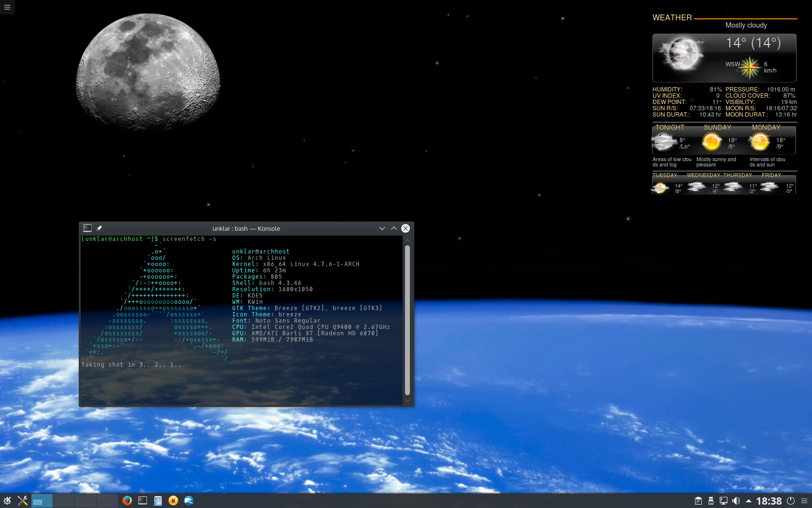Launch Konsole terminal from the panel
Screen dimensions: 812x508
point(143,501)
